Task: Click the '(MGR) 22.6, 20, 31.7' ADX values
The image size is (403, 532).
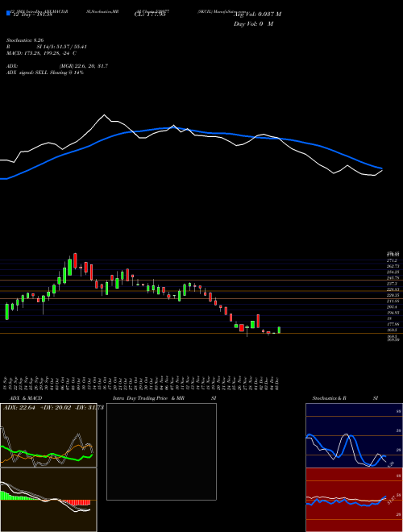Action: [x=84, y=66]
